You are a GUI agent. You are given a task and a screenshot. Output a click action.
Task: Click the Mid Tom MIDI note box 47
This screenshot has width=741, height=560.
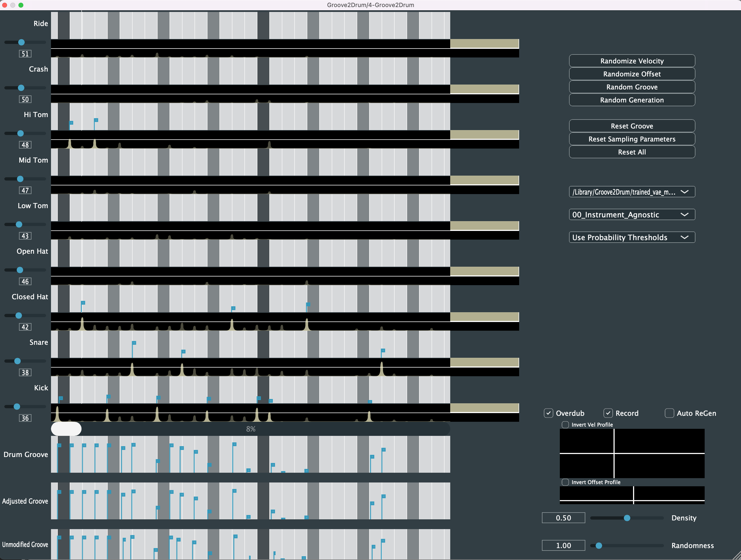click(25, 191)
